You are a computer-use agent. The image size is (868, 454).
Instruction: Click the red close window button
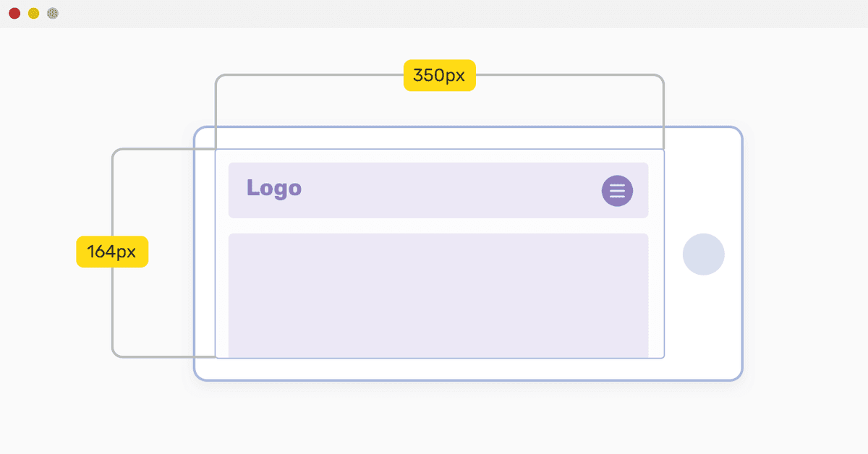tap(14, 14)
